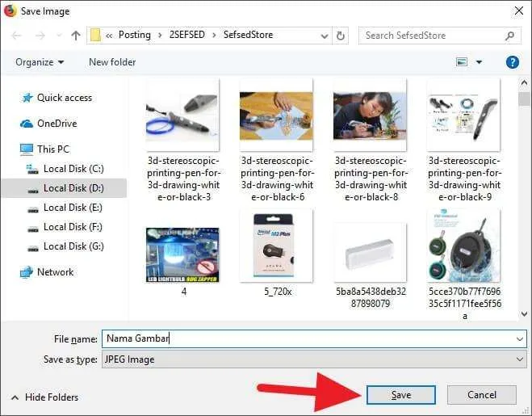This screenshot has width=532, height=416.
Task: Click the file name label 5_720x
Action: click(x=278, y=292)
